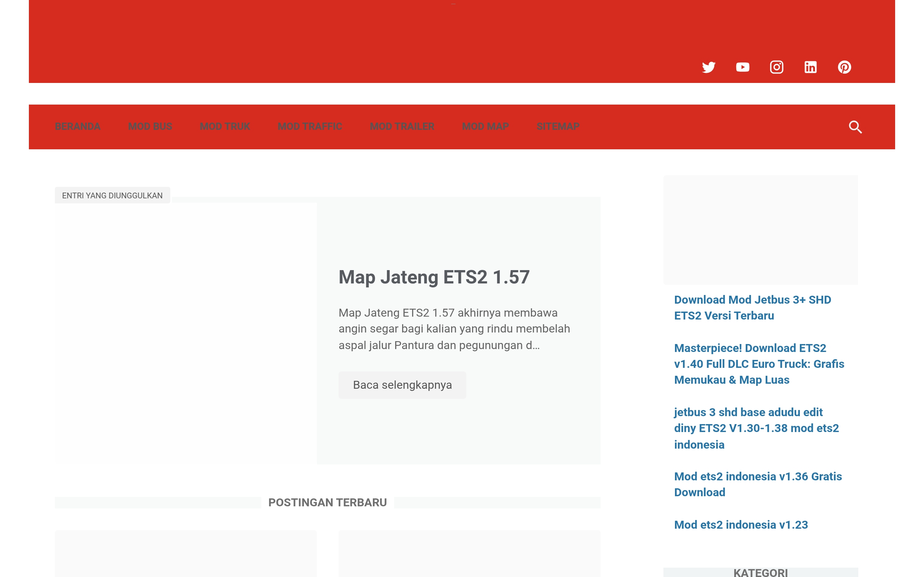The height and width of the screenshot is (577, 924).
Task: Open the Twitter social icon
Action: pos(708,67)
